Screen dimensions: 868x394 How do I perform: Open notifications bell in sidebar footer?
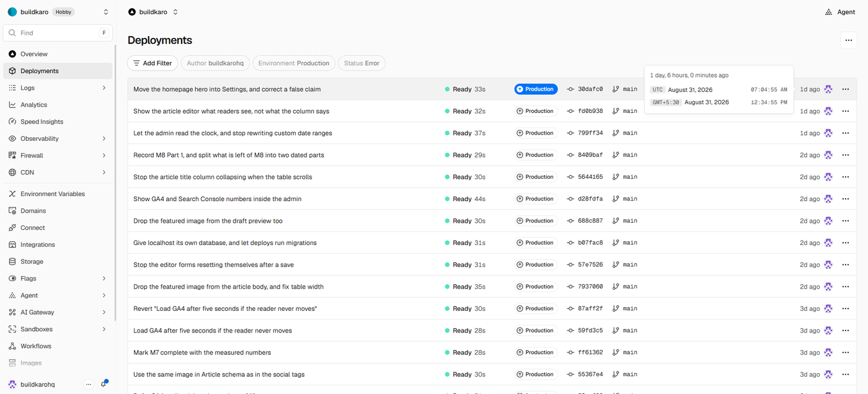point(104,384)
